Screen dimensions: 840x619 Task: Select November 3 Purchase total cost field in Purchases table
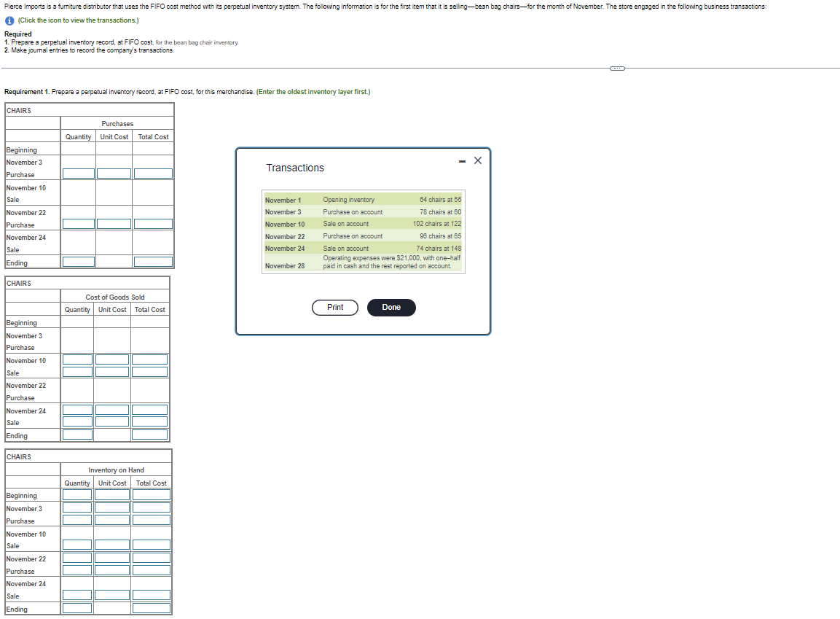click(x=153, y=174)
